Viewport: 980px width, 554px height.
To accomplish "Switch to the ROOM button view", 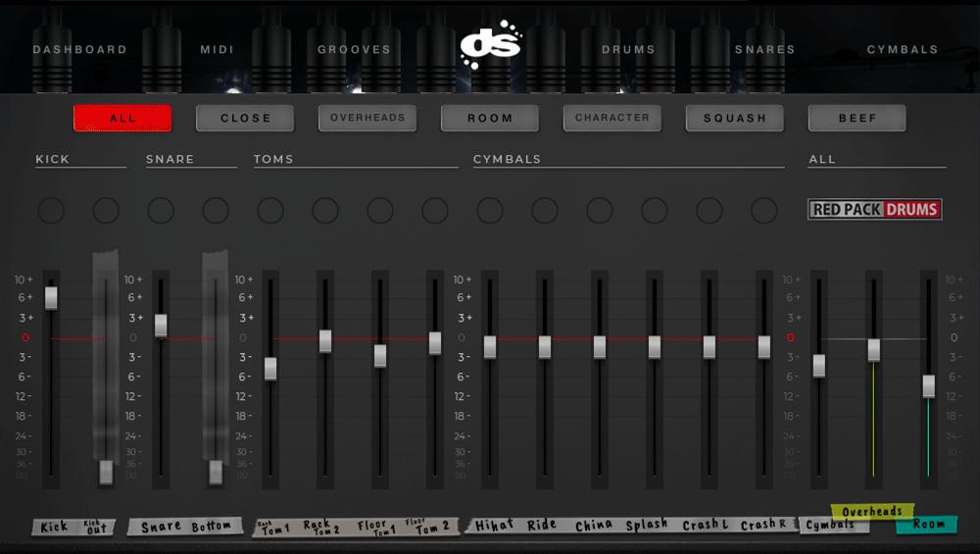I will pyautogui.click(x=490, y=118).
